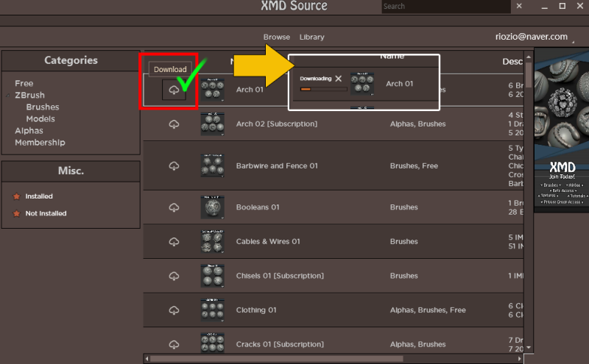This screenshot has width=589, height=364.
Task: Switch to the Library tab
Action: coord(311,38)
